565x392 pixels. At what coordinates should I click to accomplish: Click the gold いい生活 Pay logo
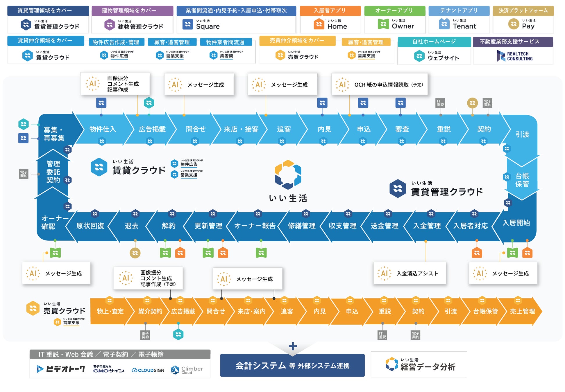click(522, 24)
